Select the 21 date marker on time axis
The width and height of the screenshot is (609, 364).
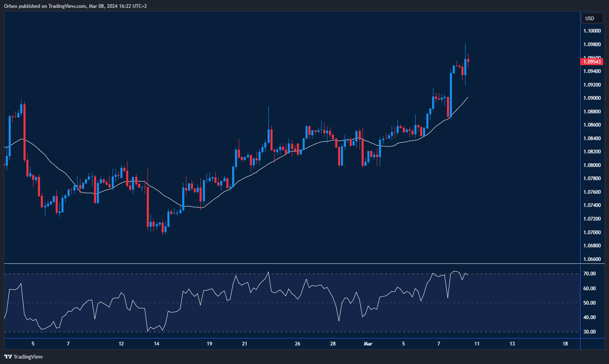pyautogui.click(x=245, y=344)
